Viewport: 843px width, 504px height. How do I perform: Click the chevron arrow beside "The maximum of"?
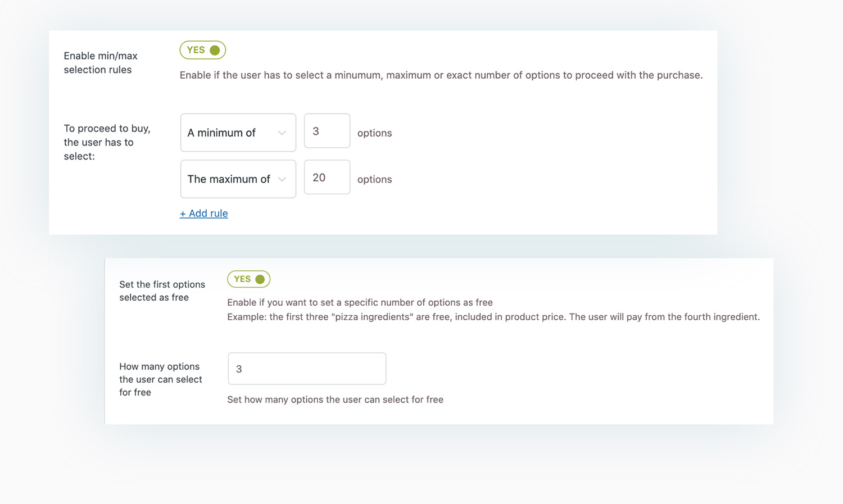coord(282,179)
